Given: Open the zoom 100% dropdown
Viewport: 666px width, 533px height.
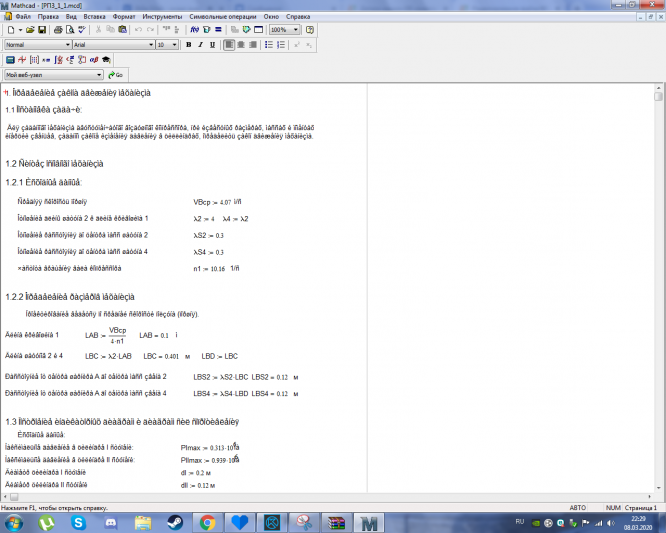Looking at the screenshot, I should click(296, 30).
